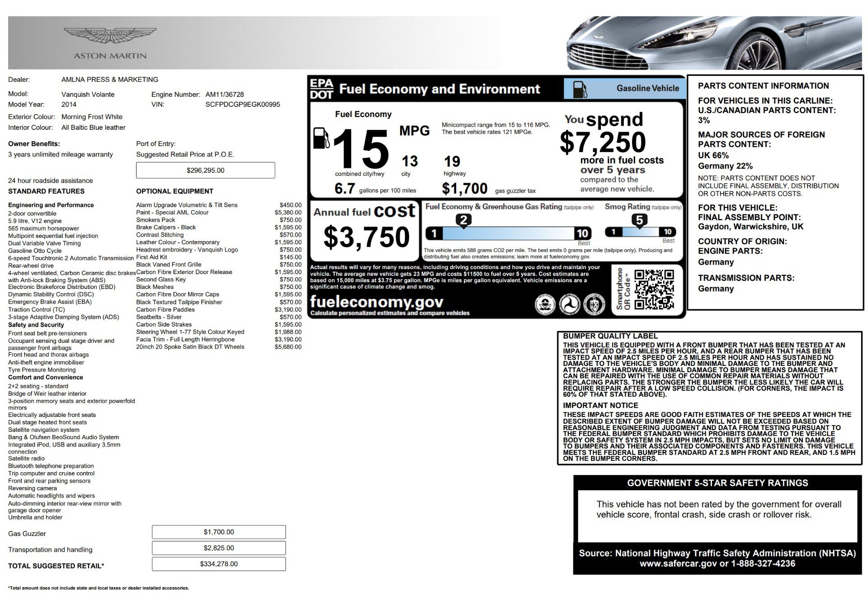868x597 pixels.
Task: Click the smartphone QR code
Action: pos(654,289)
